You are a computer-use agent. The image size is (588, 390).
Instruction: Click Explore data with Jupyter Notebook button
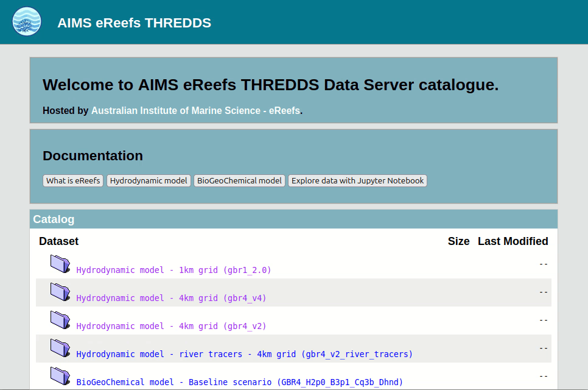pos(357,181)
